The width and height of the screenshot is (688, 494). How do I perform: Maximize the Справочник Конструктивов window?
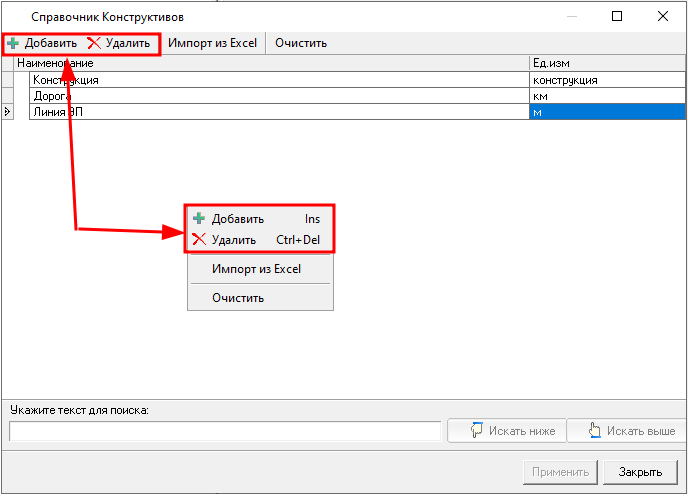click(617, 16)
